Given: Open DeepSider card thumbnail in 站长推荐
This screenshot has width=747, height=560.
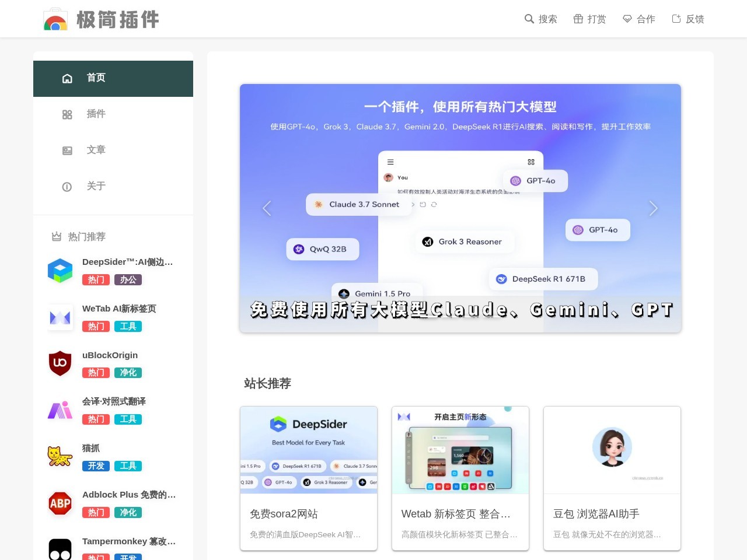Looking at the screenshot, I should (309, 450).
